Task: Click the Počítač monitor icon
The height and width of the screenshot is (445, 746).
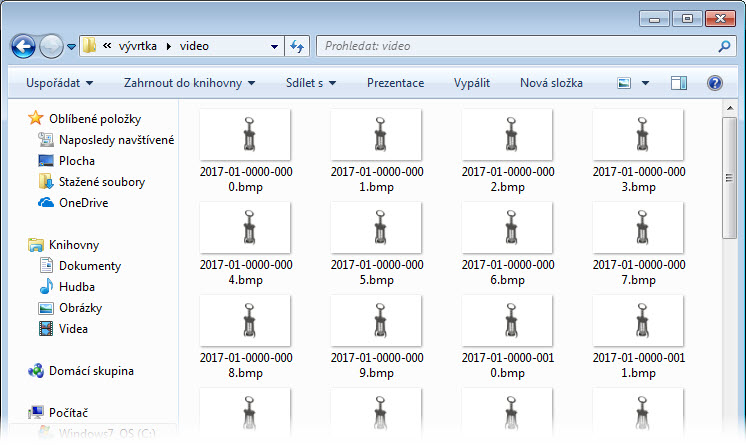Action: [x=36, y=412]
